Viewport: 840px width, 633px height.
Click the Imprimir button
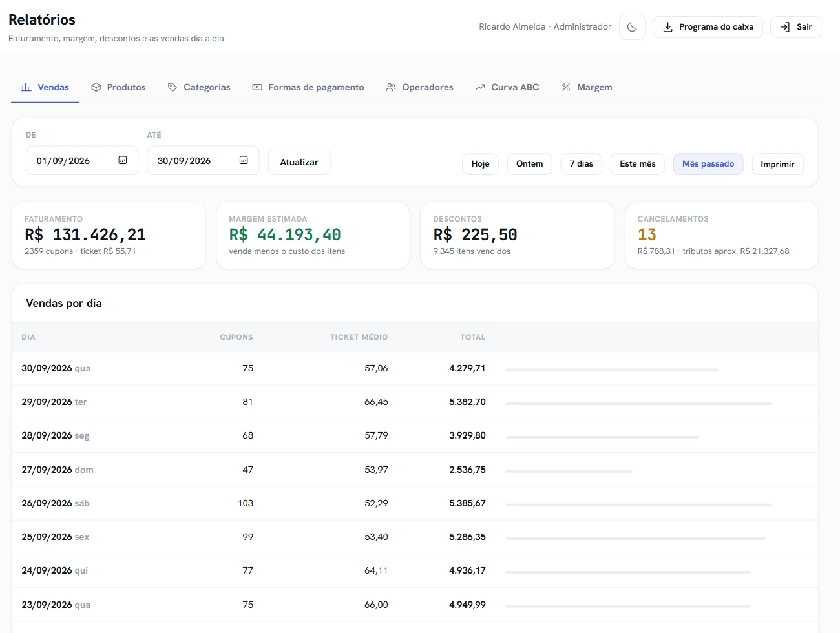[777, 164]
